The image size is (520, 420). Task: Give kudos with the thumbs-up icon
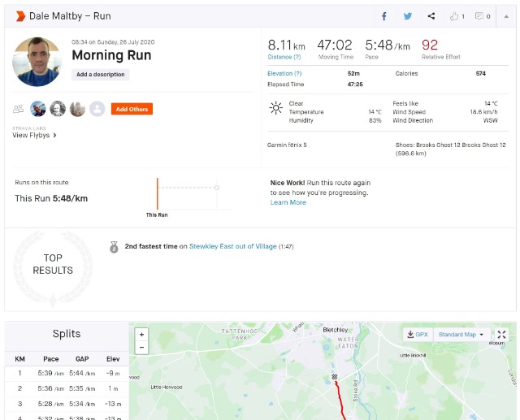[x=456, y=15]
